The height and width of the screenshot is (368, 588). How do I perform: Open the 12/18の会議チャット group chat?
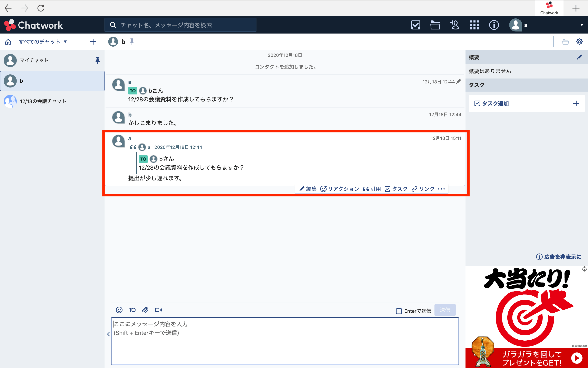[x=52, y=101]
